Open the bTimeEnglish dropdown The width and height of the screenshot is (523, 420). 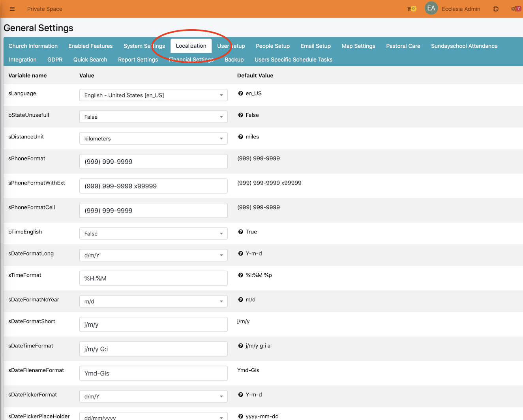[x=153, y=233]
